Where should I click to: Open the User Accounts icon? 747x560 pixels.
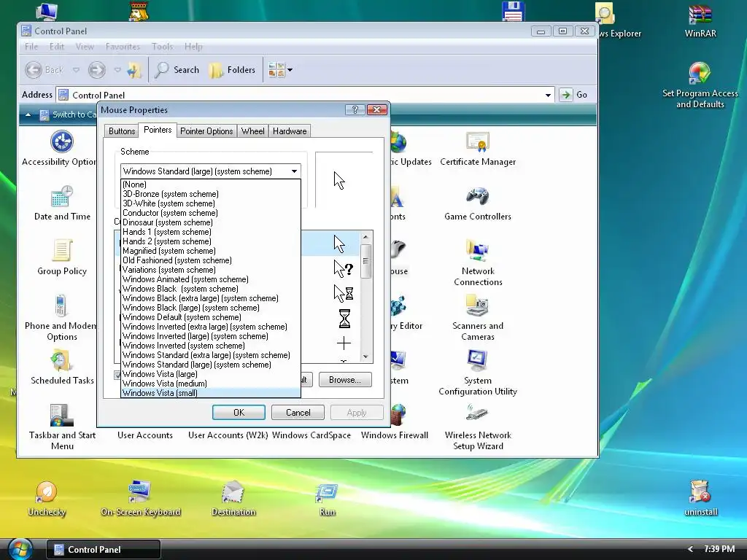[x=145, y=435]
